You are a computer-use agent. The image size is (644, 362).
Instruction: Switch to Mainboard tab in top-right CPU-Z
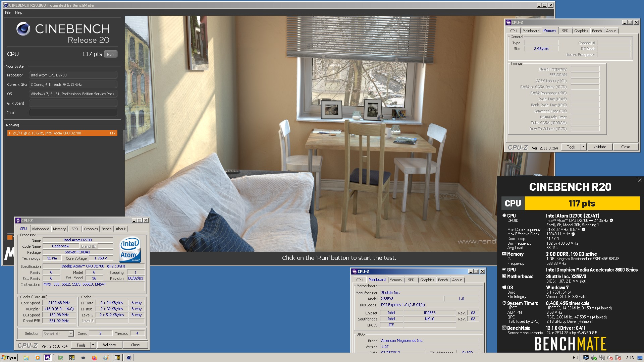click(x=531, y=31)
